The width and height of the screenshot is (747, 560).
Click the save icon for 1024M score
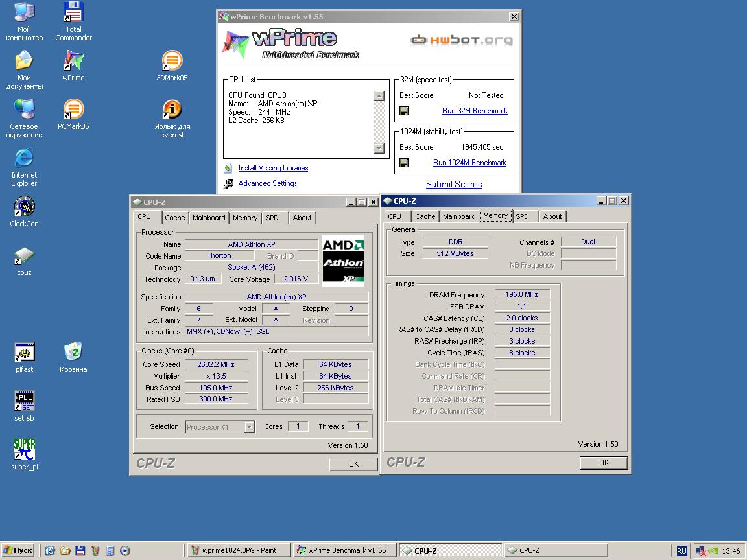(x=404, y=163)
